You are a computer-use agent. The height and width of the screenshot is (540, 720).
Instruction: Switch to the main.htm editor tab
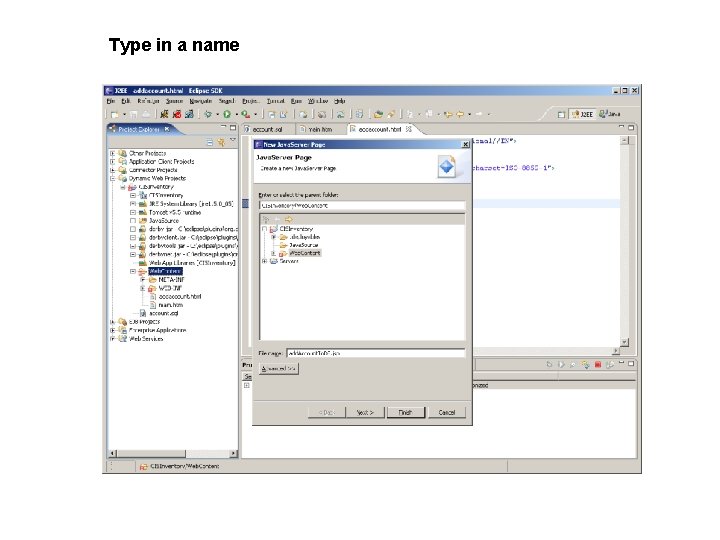[320, 129]
